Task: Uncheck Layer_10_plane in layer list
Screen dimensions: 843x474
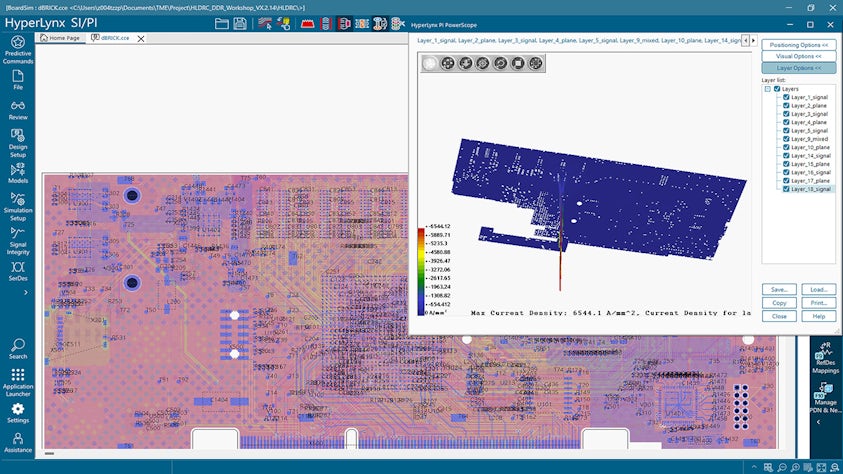Action: coord(786,147)
